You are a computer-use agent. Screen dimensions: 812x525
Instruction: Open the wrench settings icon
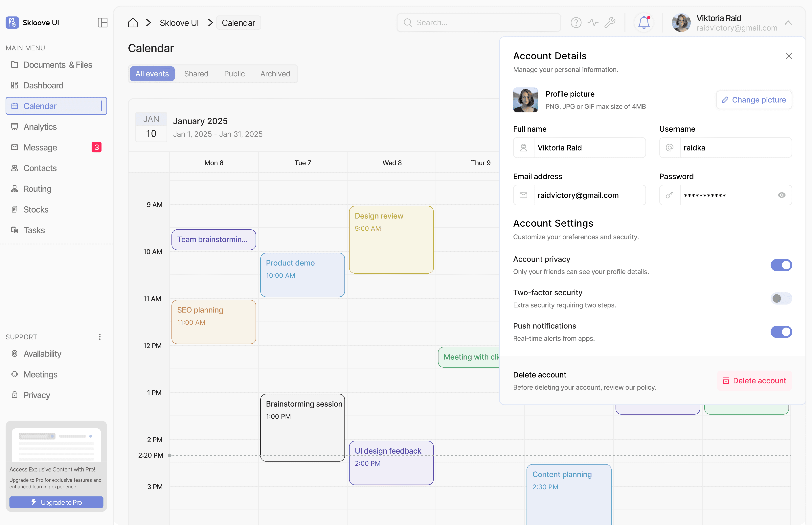(x=610, y=22)
